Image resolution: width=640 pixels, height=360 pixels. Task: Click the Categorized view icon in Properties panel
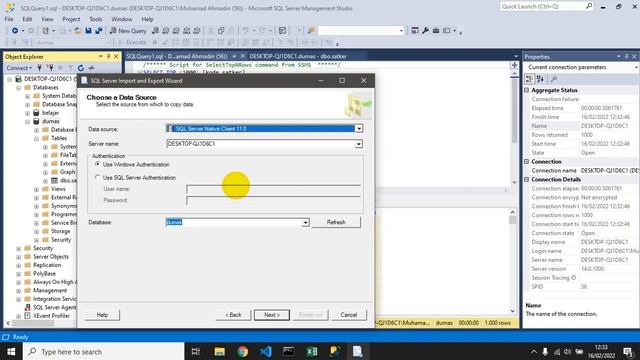[529, 79]
